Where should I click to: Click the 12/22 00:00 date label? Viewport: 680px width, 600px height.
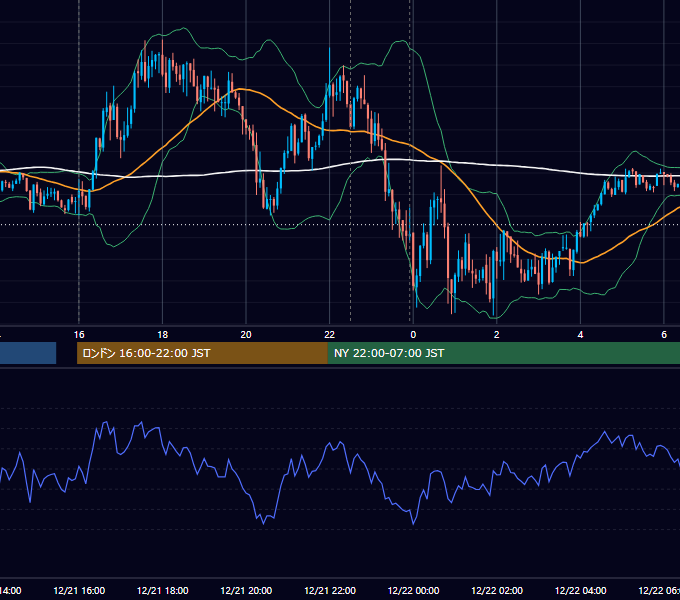tap(413, 590)
